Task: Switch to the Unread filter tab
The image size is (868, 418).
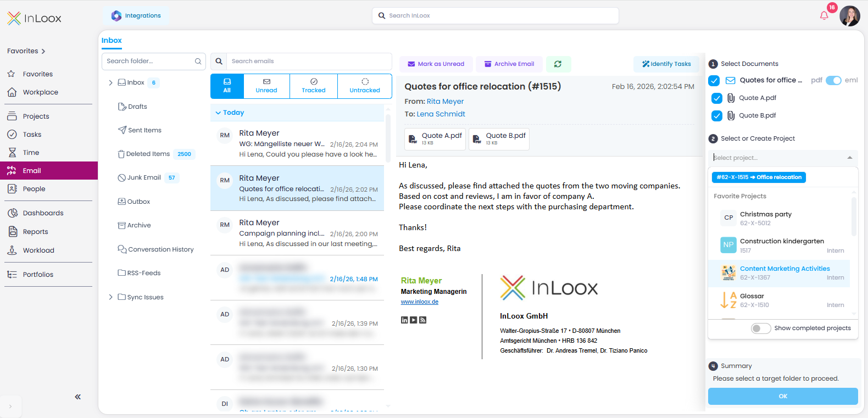Action: click(x=266, y=86)
